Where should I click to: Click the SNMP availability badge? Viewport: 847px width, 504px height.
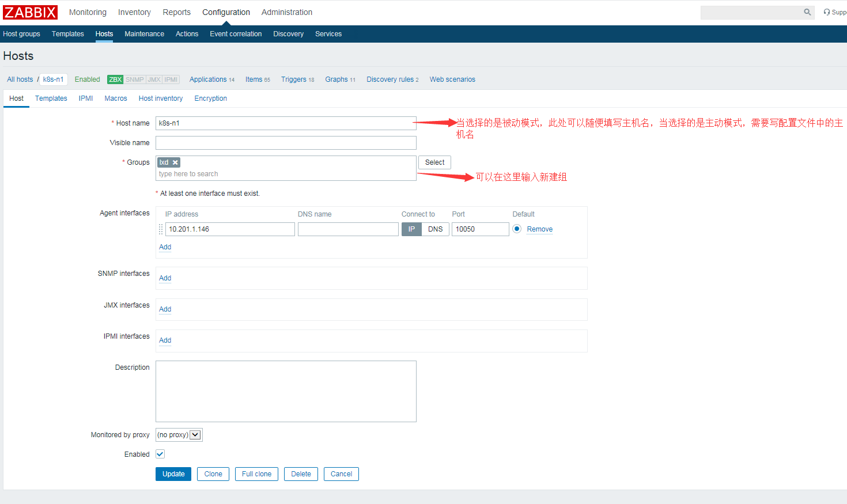pyautogui.click(x=134, y=79)
